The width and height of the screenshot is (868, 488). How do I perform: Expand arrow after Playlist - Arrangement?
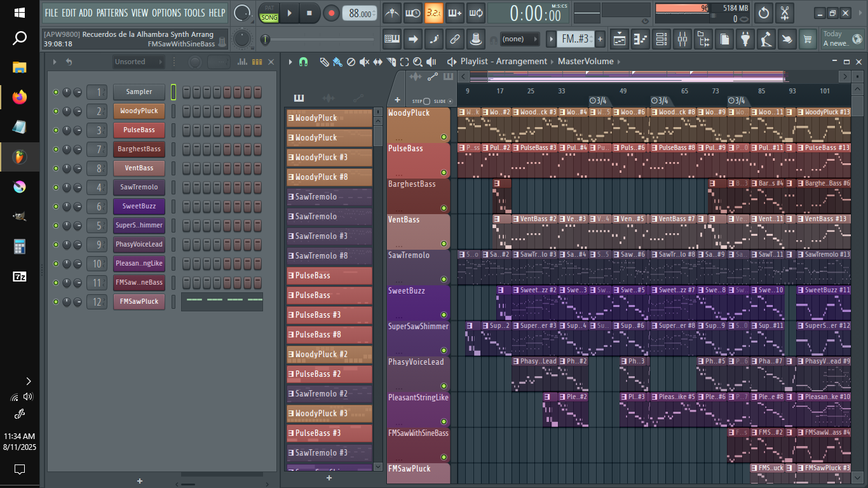552,62
